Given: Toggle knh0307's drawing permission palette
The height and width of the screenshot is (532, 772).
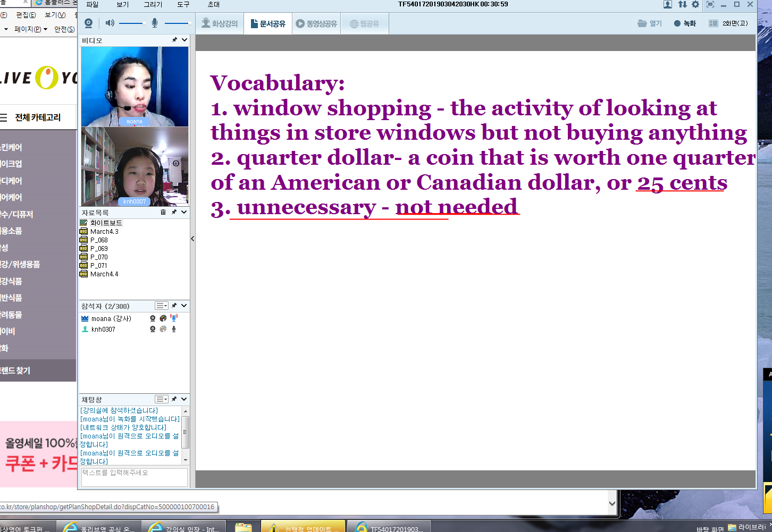Looking at the screenshot, I should click(x=163, y=330).
